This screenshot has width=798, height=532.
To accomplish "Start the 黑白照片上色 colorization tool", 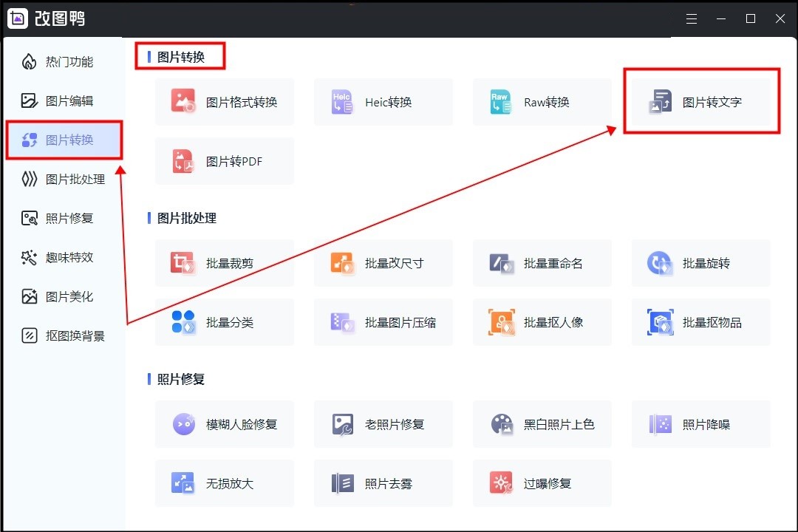I will (x=542, y=424).
